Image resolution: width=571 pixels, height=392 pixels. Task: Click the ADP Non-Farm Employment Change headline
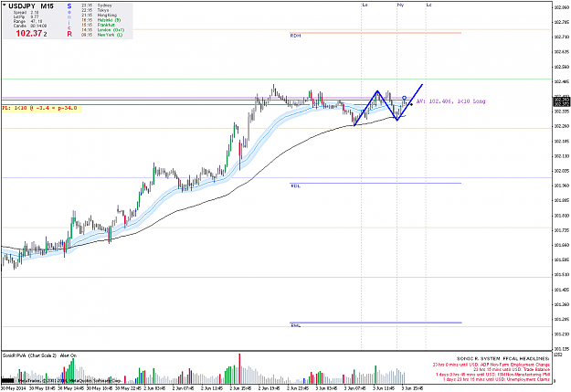pyautogui.click(x=491, y=365)
